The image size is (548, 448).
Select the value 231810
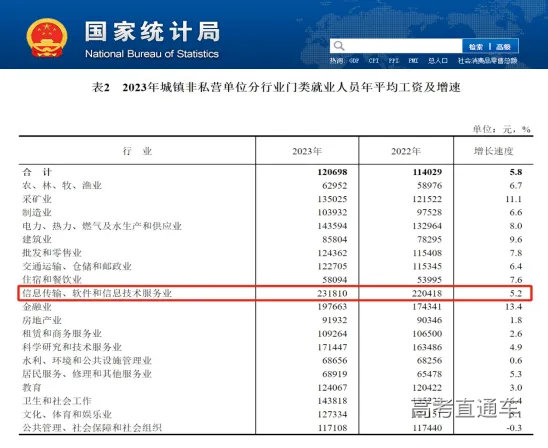coord(332,293)
